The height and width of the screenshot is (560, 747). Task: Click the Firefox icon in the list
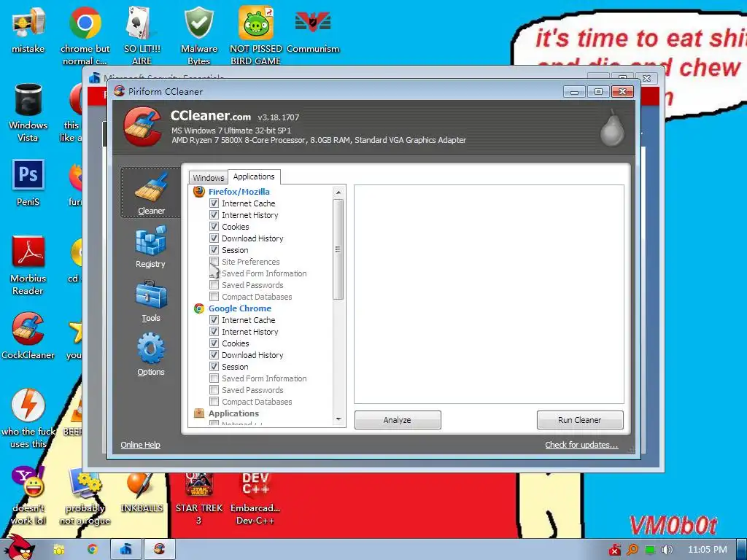click(x=198, y=192)
